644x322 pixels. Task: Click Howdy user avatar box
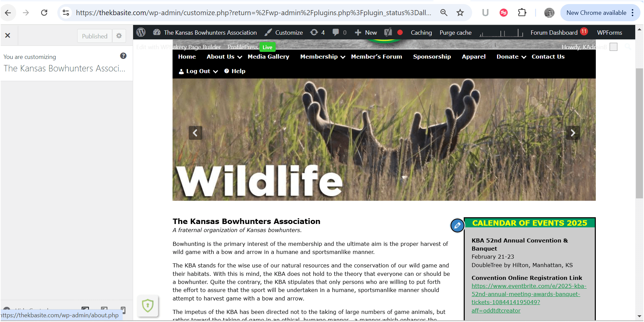pyautogui.click(x=613, y=47)
